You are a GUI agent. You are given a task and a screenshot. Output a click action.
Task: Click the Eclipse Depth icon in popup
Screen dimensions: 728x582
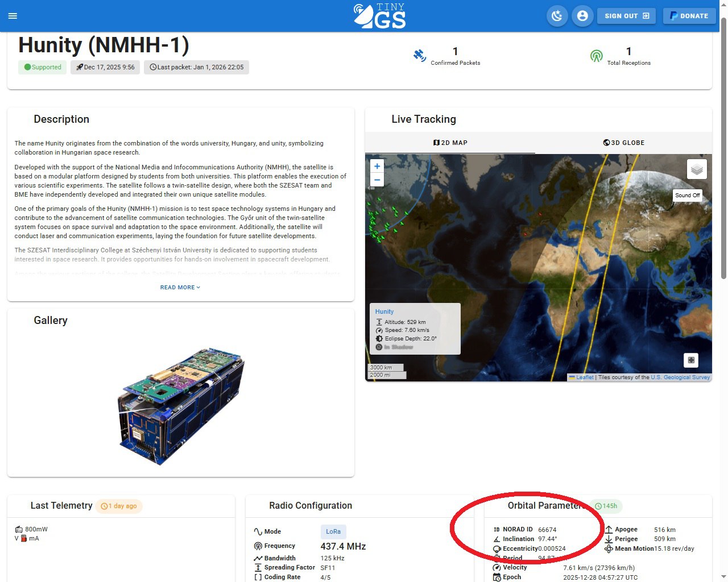coord(379,339)
